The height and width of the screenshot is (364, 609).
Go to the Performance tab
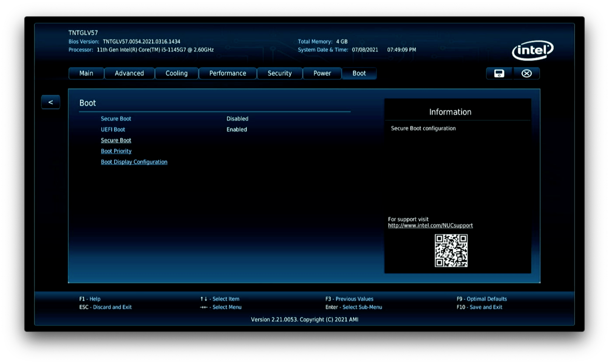[228, 73]
